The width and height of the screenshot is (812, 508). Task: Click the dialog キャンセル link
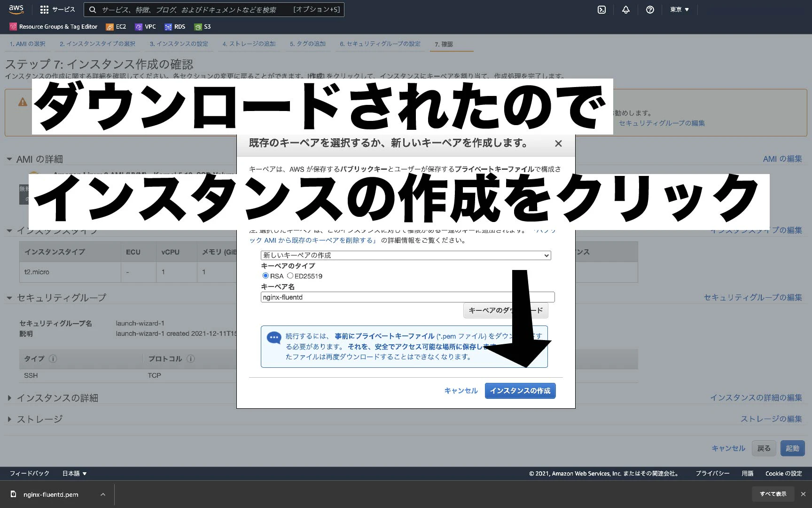[x=461, y=391]
